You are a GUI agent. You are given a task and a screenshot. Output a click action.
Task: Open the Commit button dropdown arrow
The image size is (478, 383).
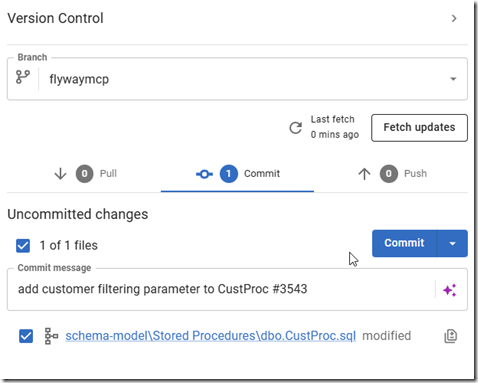(452, 243)
